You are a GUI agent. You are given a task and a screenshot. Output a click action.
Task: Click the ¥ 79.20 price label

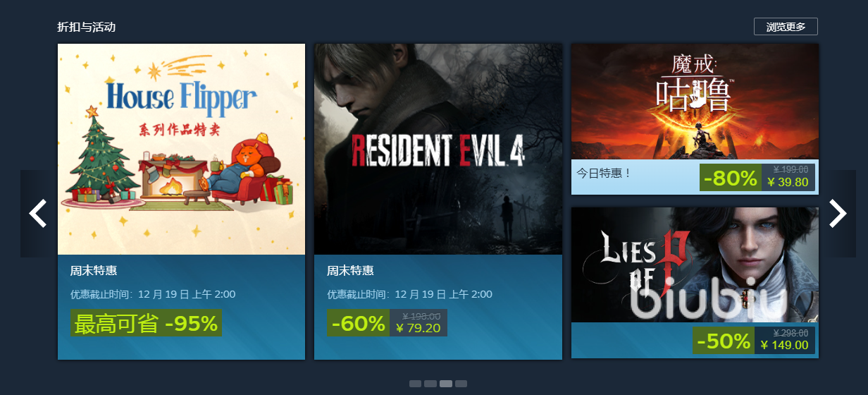418,328
